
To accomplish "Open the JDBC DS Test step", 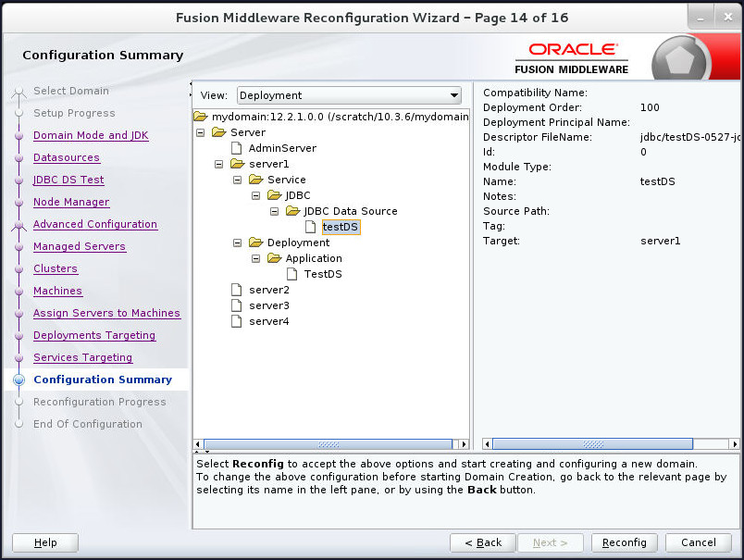I will tap(68, 180).
